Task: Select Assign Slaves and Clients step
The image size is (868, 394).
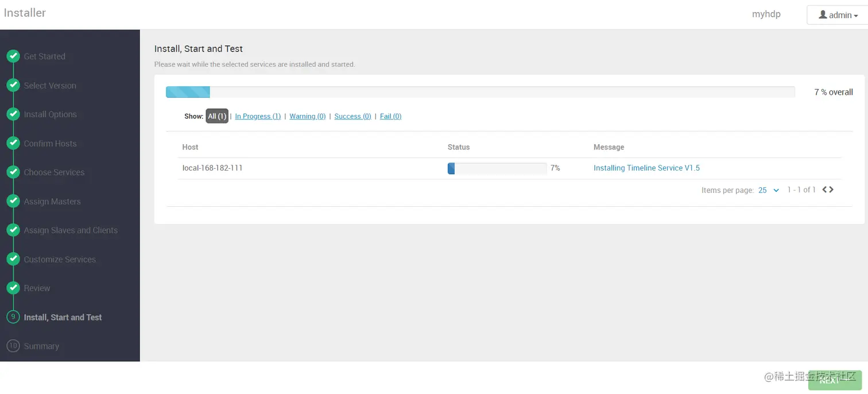Action: pos(71,230)
